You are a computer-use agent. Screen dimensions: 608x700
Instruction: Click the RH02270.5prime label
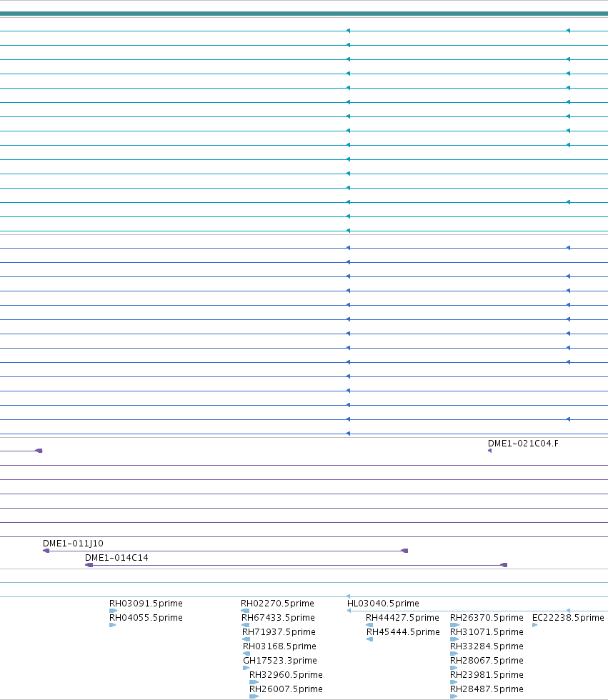(277, 603)
